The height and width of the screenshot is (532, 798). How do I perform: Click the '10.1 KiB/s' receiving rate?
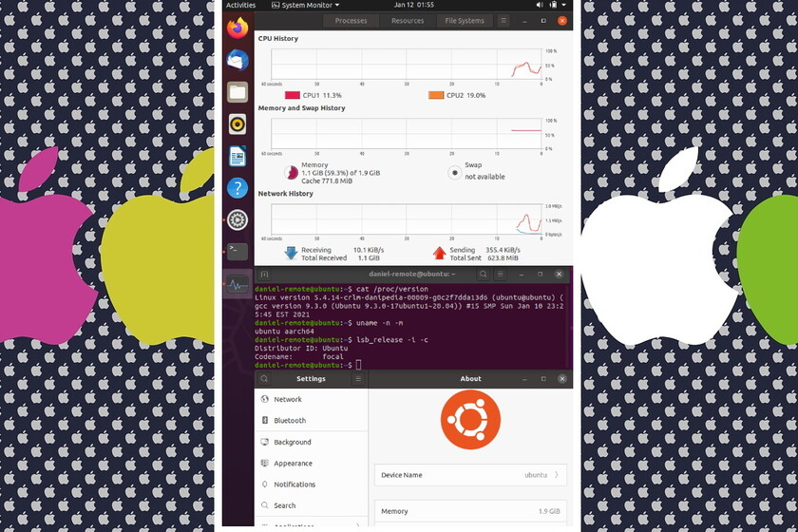click(369, 250)
